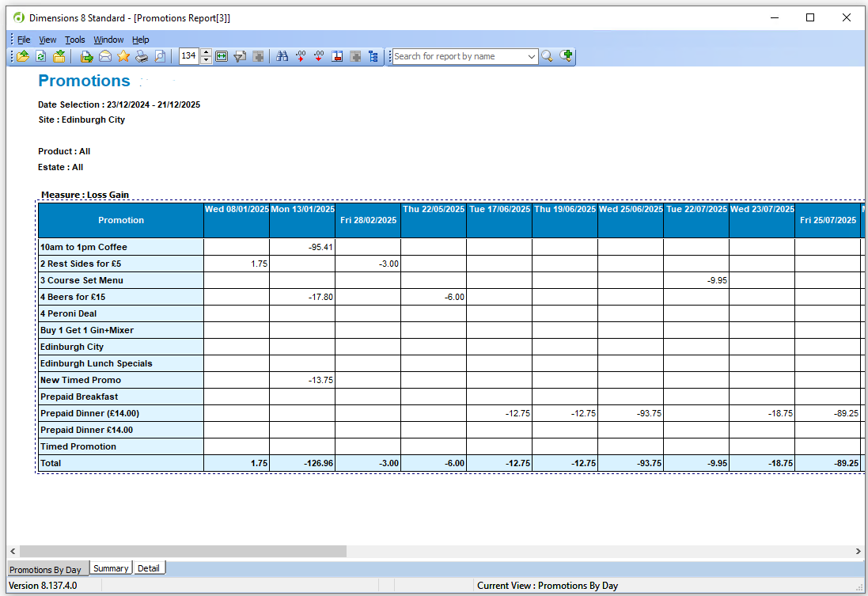Click the binoculars find icon
This screenshot has height=596, width=868.
click(x=282, y=56)
